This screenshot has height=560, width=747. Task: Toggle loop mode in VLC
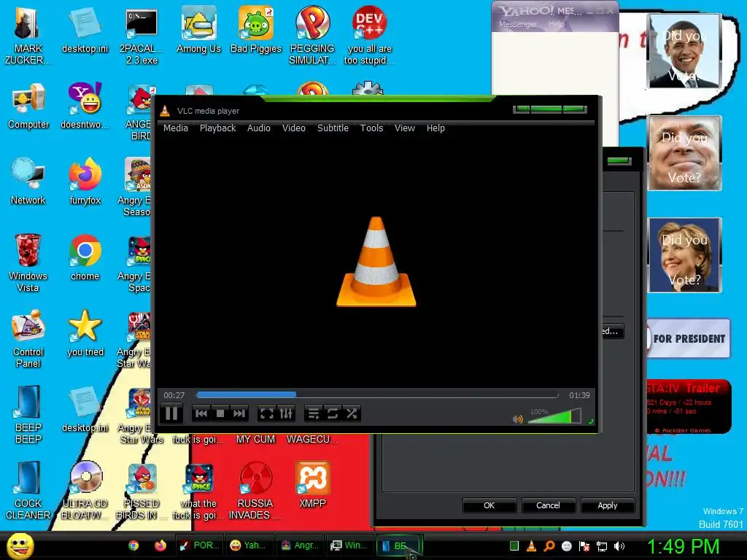click(x=333, y=413)
